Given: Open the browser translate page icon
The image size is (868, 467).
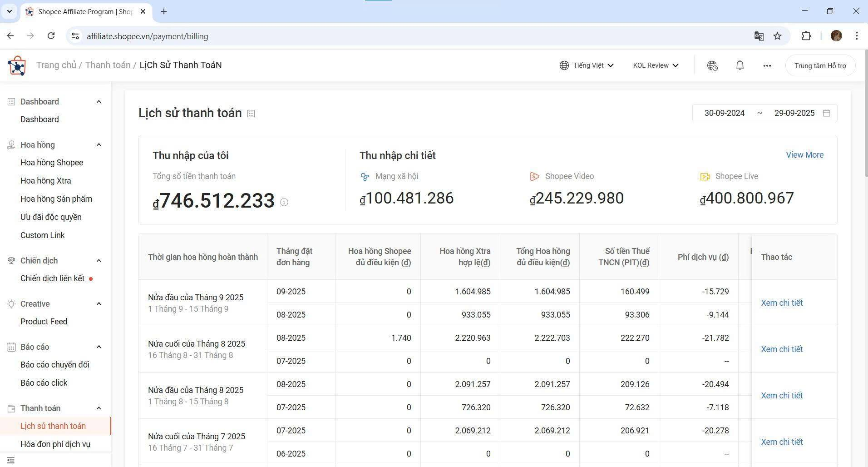Looking at the screenshot, I should (x=759, y=36).
